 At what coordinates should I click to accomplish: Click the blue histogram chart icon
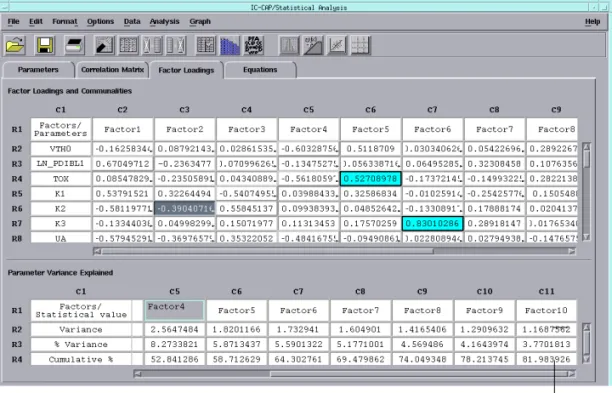pos(230,45)
